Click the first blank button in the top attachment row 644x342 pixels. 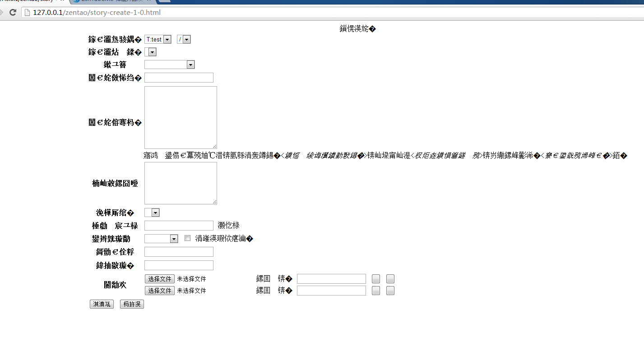(x=376, y=279)
